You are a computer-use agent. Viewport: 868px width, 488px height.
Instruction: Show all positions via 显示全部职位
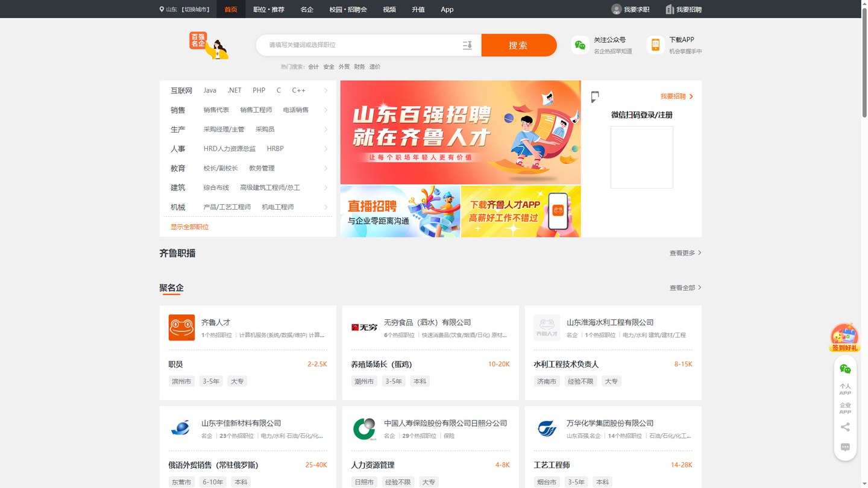[189, 227]
